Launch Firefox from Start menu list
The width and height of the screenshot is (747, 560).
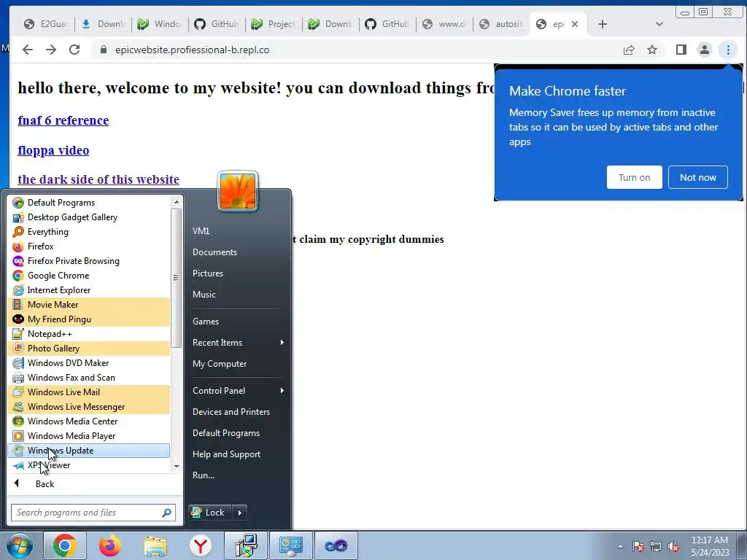coord(88,246)
